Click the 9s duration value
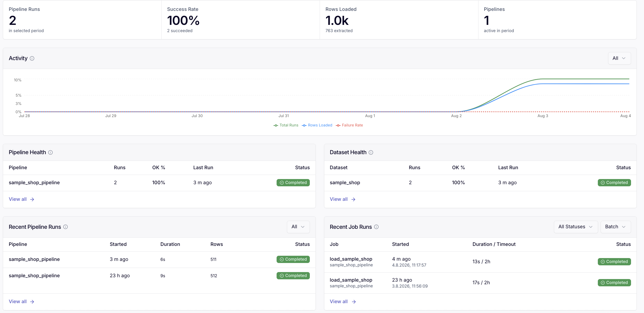This screenshot has height=313, width=644. point(163,276)
